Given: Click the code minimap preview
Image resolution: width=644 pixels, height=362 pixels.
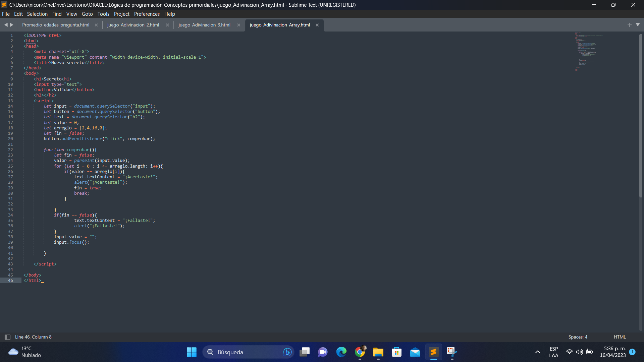Looking at the screenshot, I should click(x=589, y=52).
